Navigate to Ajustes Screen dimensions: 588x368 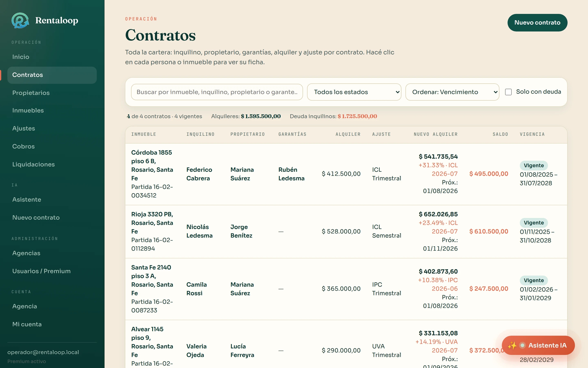click(x=52, y=129)
